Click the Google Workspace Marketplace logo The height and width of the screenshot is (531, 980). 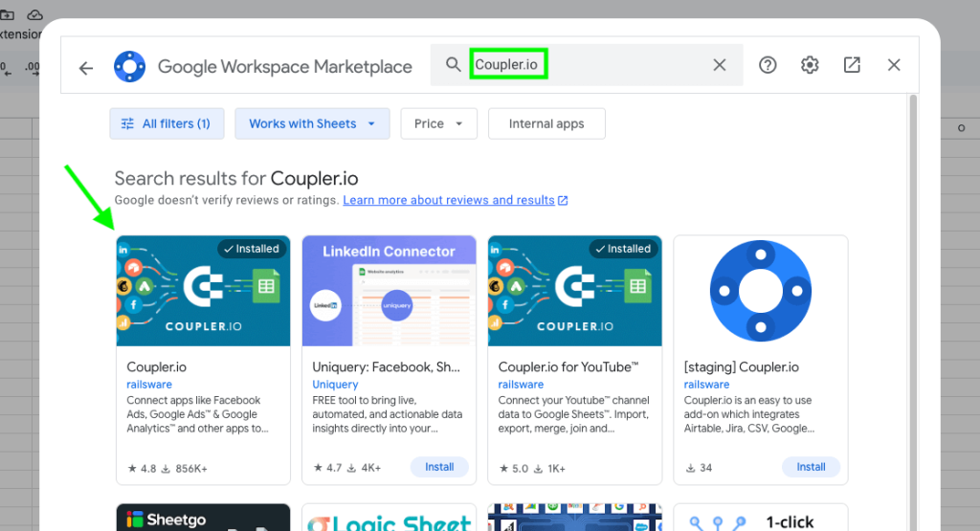tap(129, 66)
